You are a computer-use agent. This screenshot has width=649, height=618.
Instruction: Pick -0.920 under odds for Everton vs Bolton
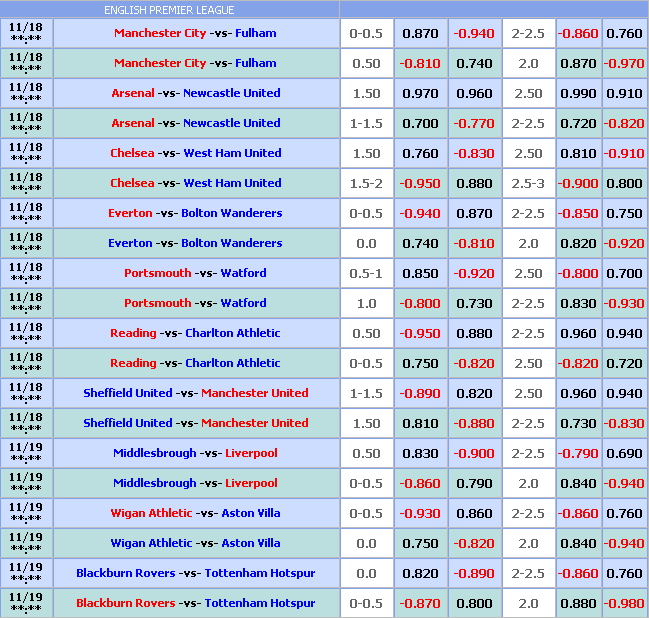(x=624, y=243)
